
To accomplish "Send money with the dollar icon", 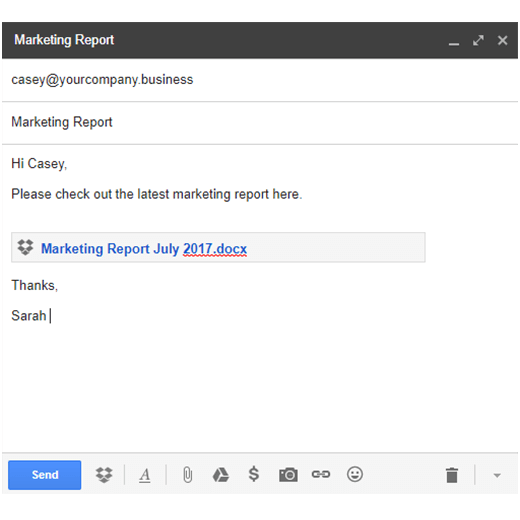I will pos(254,474).
